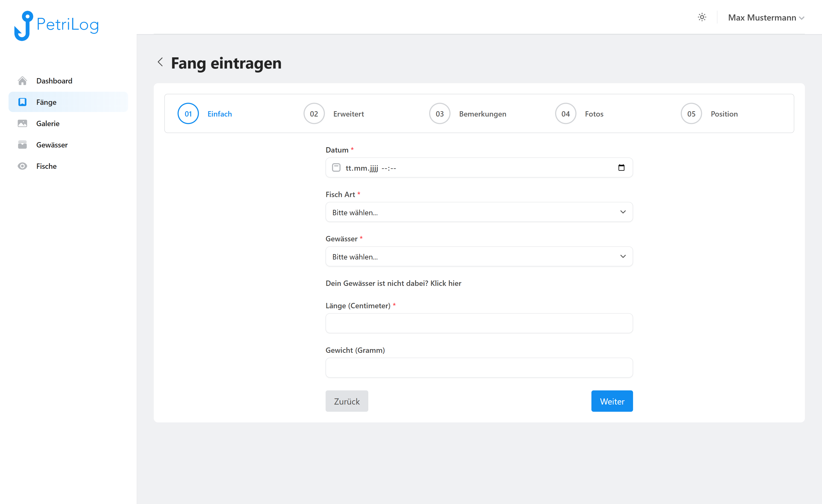Switch to the Position step
The height and width of the screenshot is (504, 822).
[724, 114]
